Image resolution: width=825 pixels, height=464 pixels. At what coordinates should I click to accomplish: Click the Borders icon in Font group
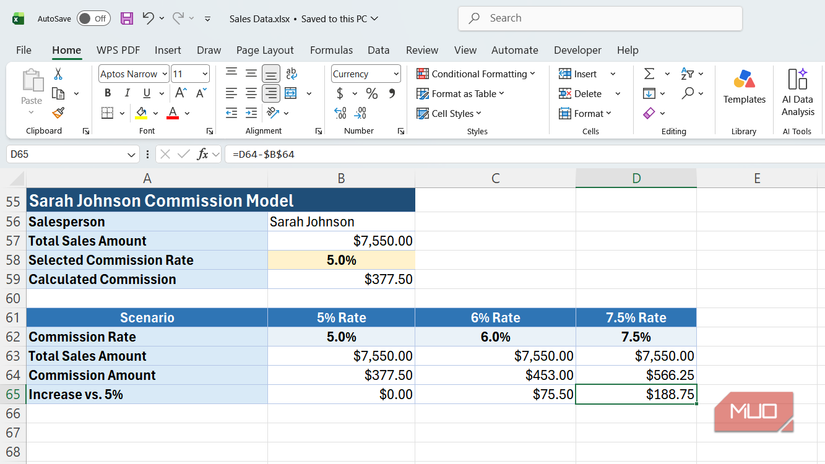tap(107, 113)
